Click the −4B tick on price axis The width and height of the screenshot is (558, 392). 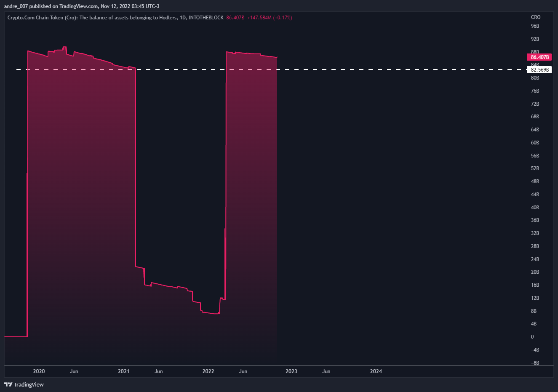tap(535, 350)
